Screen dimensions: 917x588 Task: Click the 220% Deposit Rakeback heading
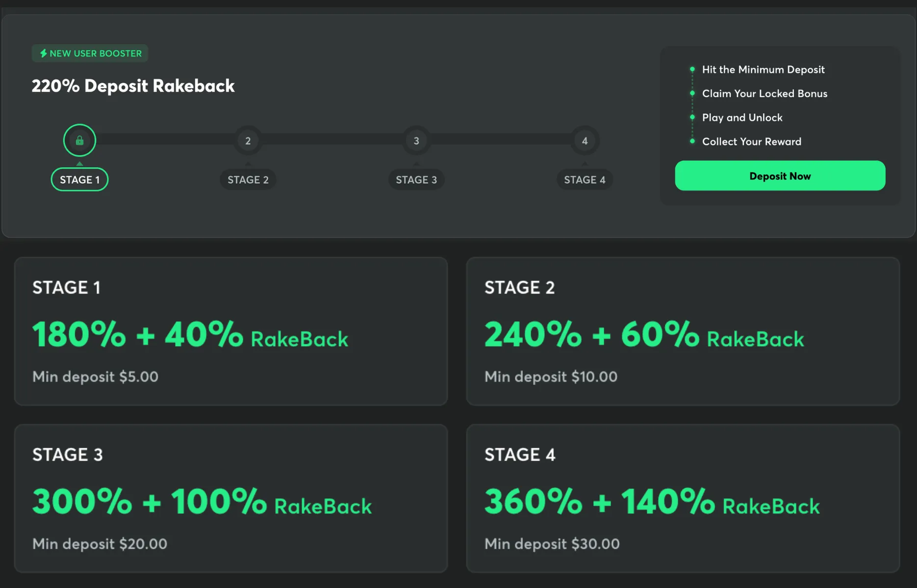click(x=133, y=86)
